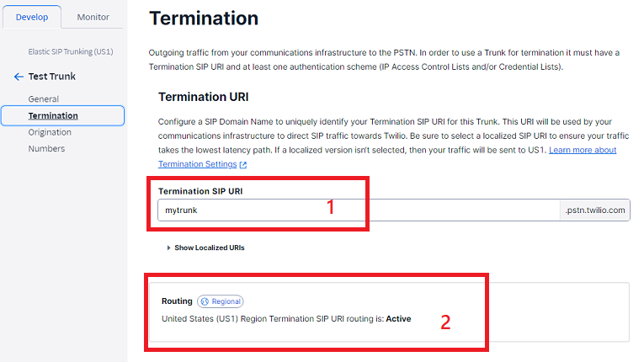Click the Regional routing badge

pos(221,301)
